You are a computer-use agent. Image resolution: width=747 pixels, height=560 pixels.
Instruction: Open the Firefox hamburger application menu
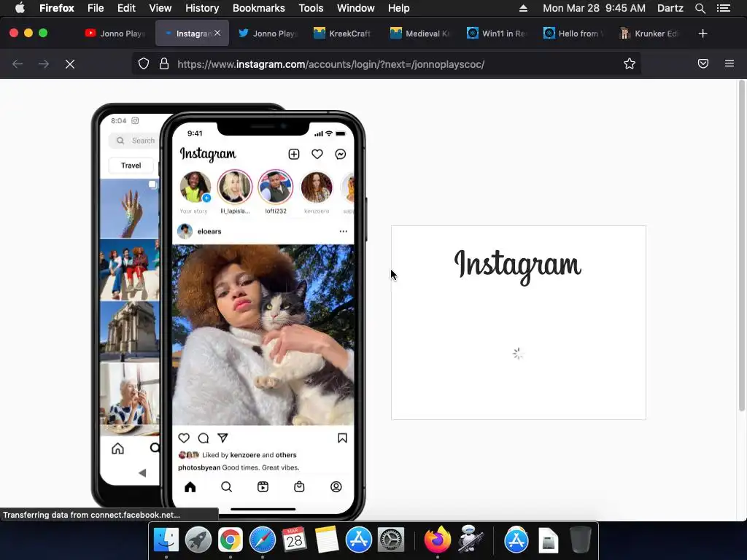coord(729,63)
